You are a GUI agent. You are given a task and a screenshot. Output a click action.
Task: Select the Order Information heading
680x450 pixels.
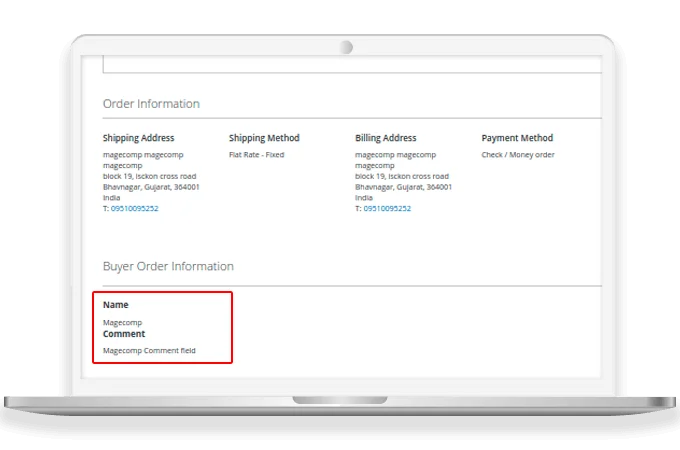pos(151,104)
